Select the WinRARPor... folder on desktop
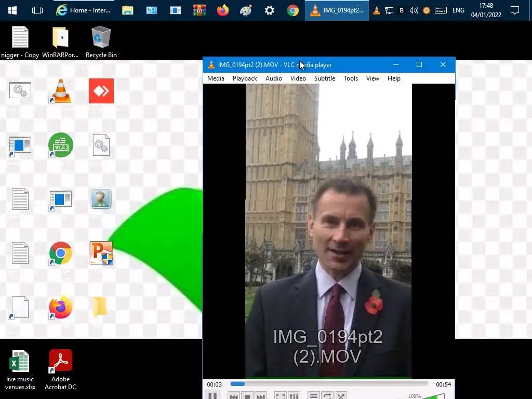Screen dimensions: 532x399 [x=60, y=42]
